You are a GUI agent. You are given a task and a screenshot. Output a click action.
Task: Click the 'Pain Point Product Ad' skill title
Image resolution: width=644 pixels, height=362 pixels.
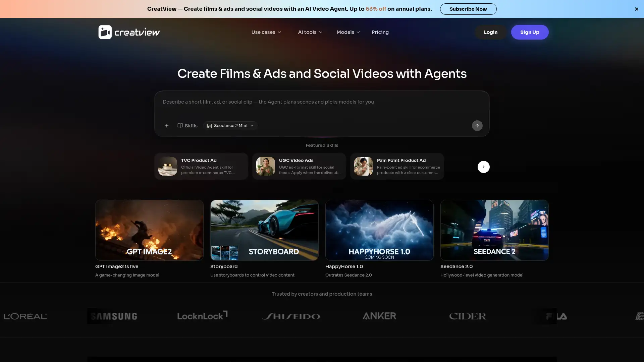click(x=401, y=161)
